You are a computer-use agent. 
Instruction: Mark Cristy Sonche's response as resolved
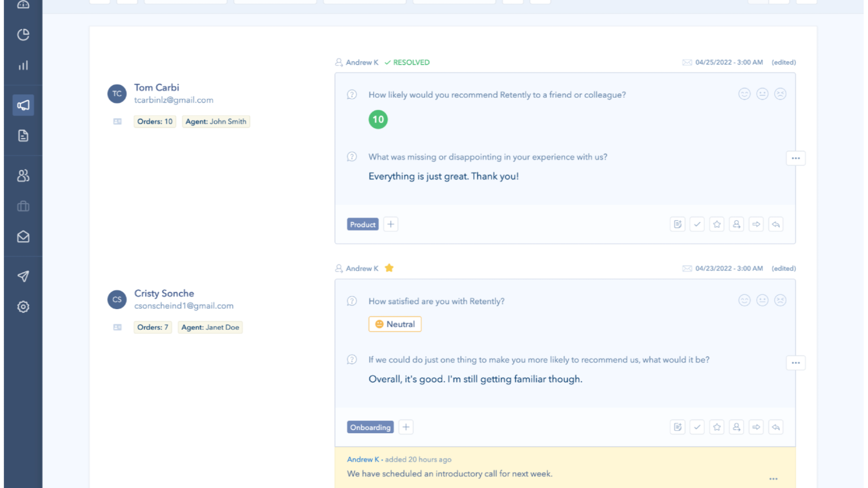697,427
